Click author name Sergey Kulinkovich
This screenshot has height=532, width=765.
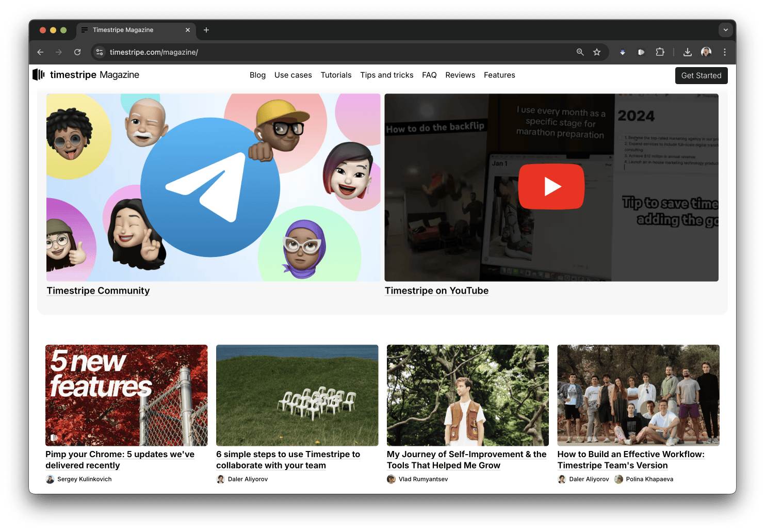click(85, 479)
